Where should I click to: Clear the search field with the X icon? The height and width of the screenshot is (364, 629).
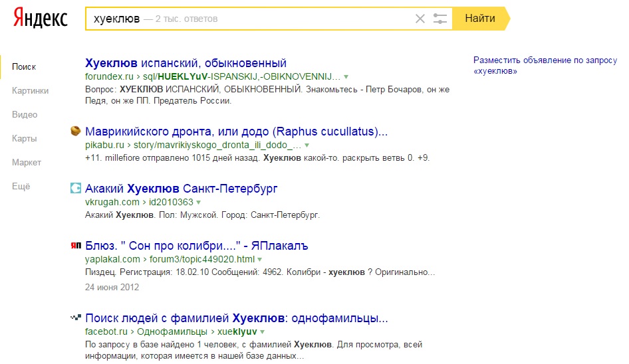coord(420,19)
